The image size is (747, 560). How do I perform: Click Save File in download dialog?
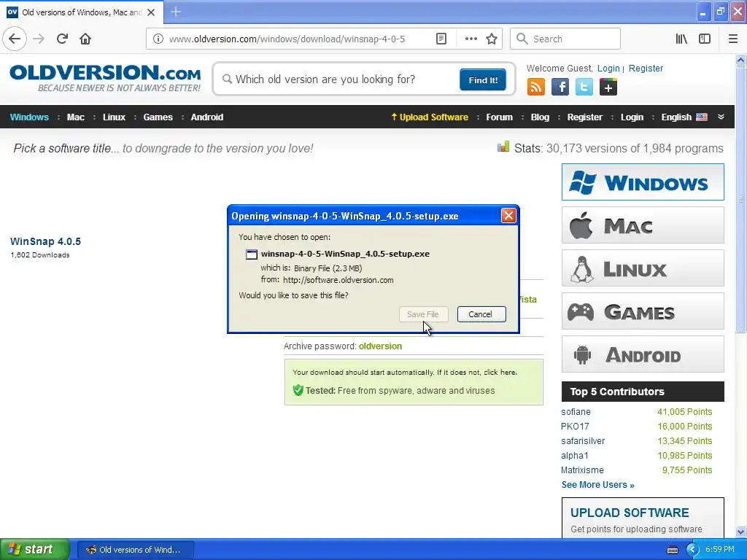coord(423,314)
